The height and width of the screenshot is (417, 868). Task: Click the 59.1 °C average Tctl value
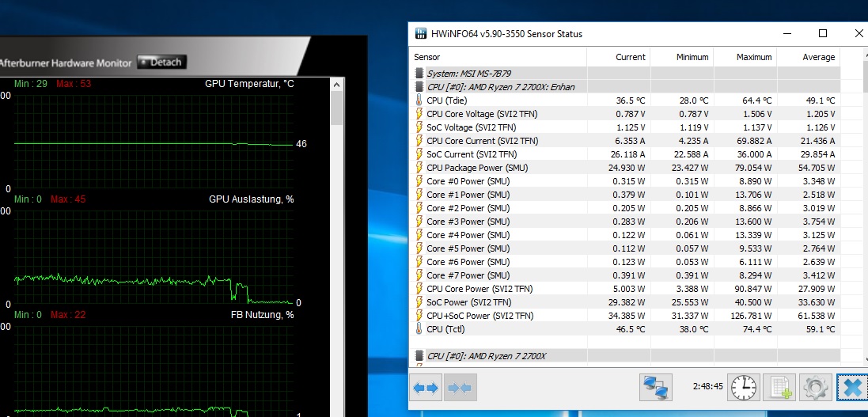pyautogui.click(x=821, y=329)
